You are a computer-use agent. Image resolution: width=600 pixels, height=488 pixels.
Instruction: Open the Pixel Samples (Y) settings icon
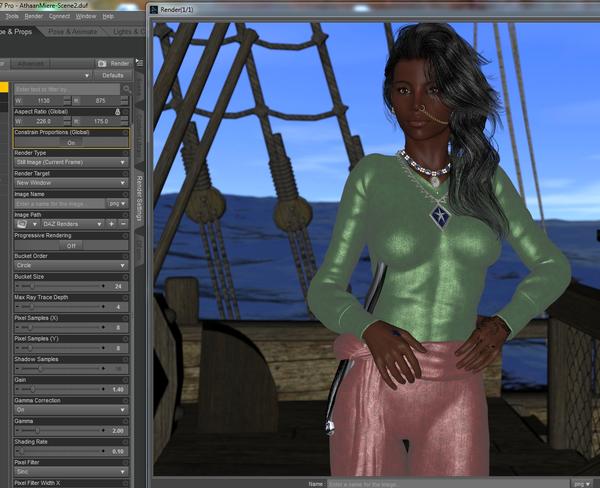click(x=125, y=339)
